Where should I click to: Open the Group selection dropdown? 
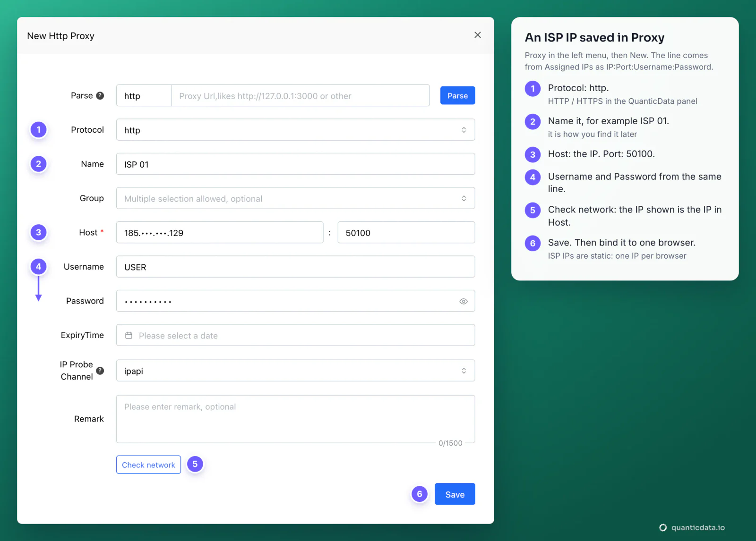(296, 198)
